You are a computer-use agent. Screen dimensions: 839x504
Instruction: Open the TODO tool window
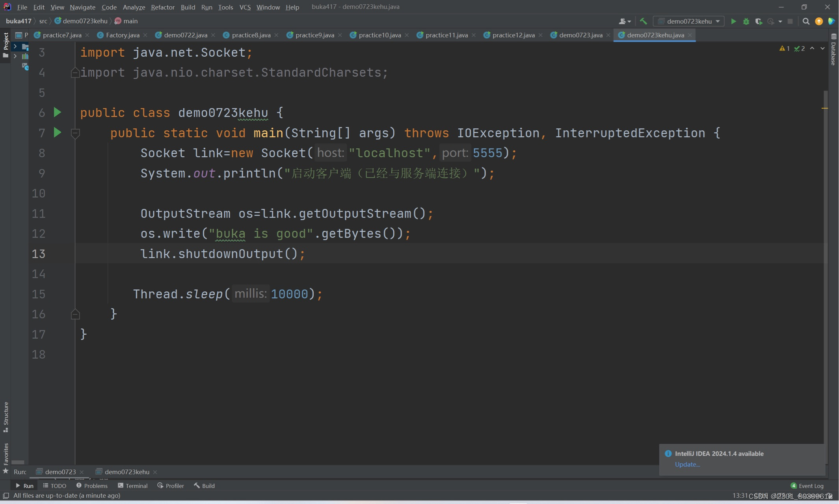click(55, 486)
